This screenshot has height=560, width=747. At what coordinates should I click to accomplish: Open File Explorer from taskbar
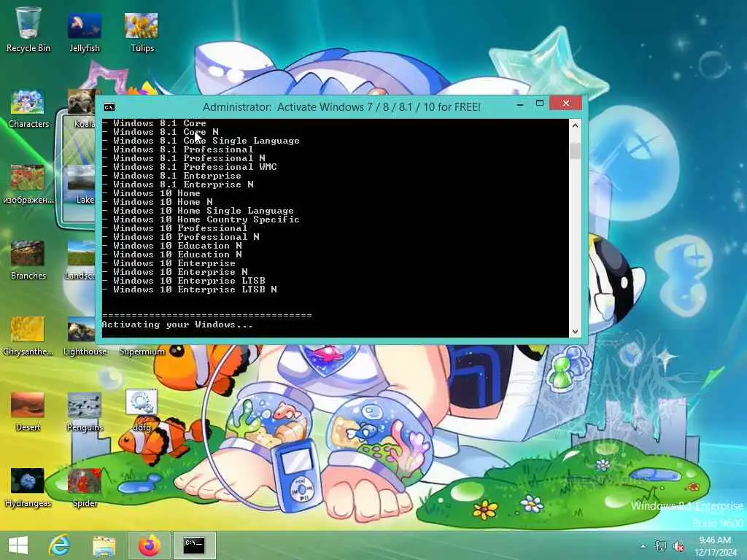[104, 545]
